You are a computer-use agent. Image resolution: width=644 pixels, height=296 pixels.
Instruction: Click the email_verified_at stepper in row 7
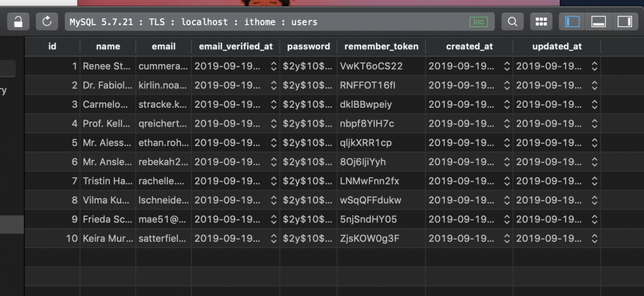(274, 181)
